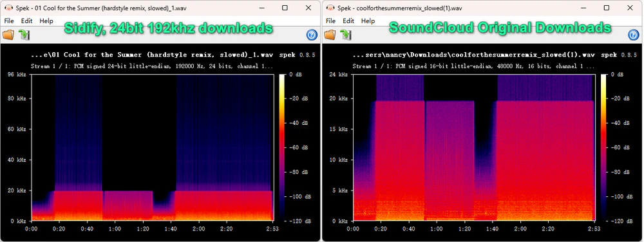This screenshot has width=644, height=242.
Task: Open Edit menu in right Spek window
Action: (x=348, y=21)
